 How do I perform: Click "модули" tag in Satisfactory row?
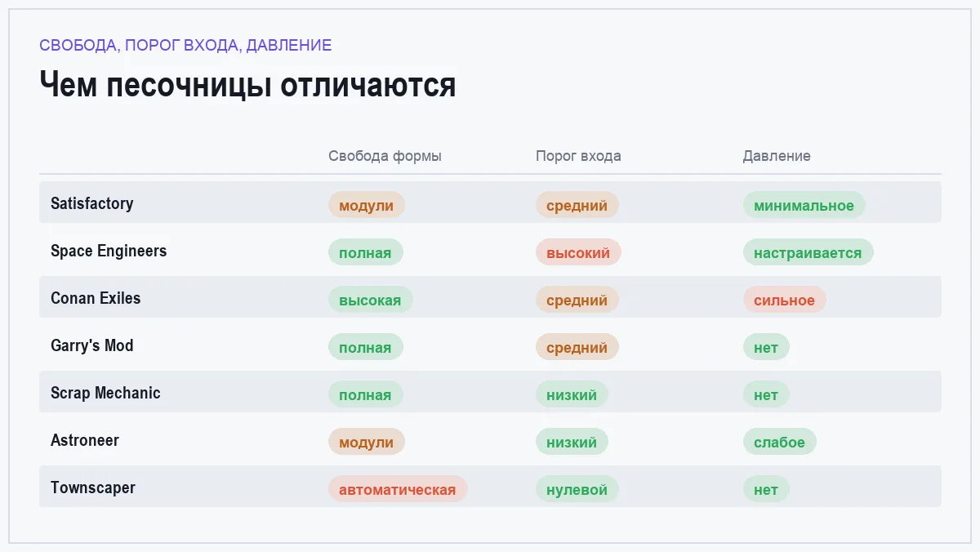(x=366, y=205)
